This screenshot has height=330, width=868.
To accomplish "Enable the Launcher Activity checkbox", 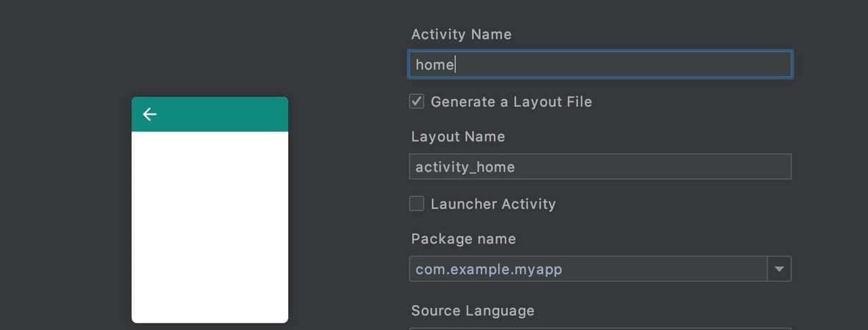I will click(x=417, y=204).
